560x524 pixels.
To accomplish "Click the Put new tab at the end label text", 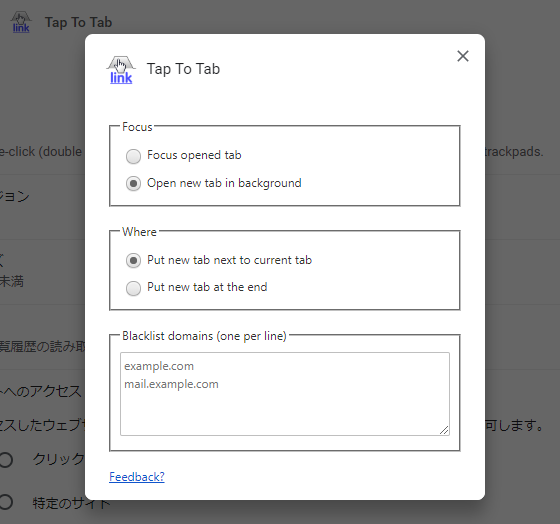I will (x=207, y=287).
